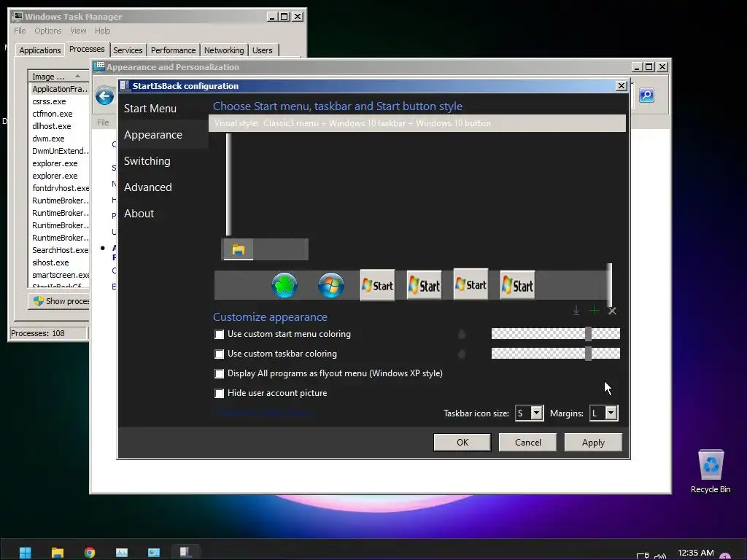
Task: Select the green clover Start button style
Action: (285, 285)
